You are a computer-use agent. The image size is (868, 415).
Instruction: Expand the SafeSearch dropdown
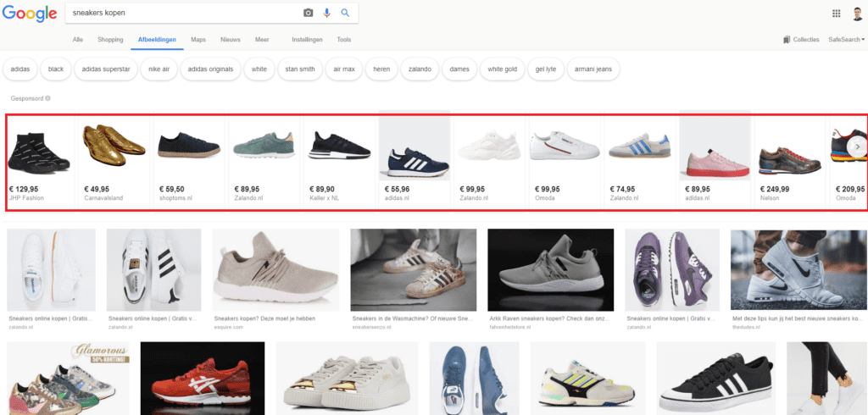(846, 40)
